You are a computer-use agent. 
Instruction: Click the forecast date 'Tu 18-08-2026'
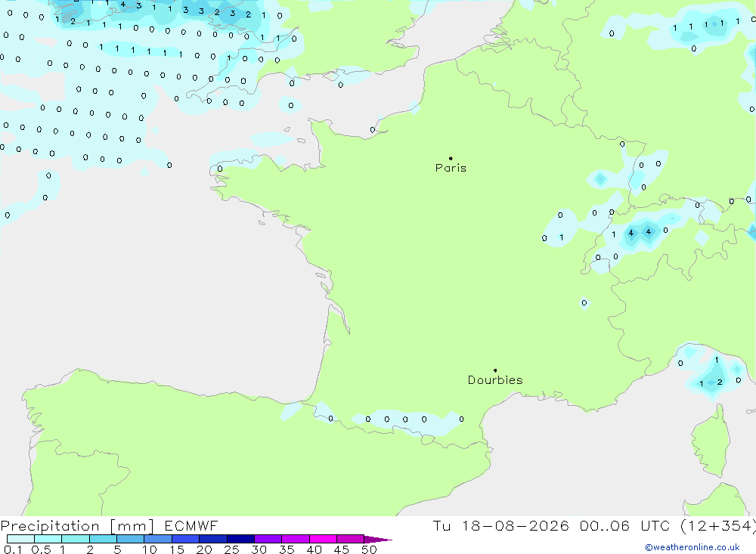[500, 526]
